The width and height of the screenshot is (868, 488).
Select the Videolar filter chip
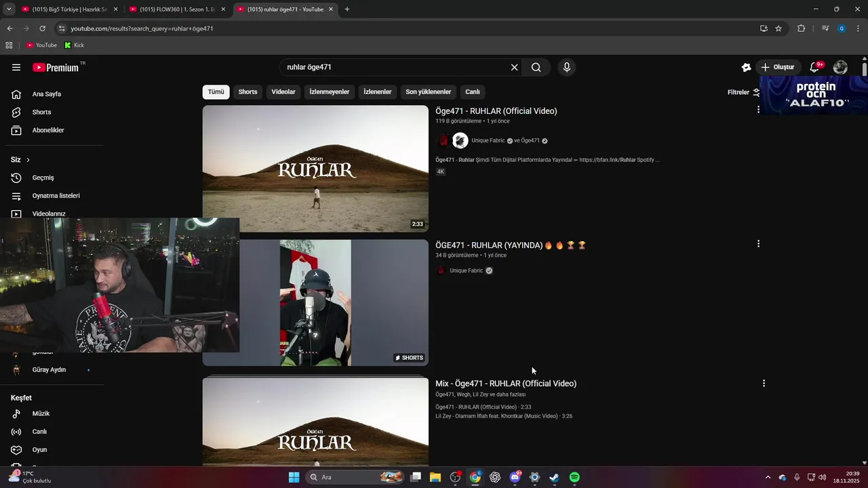coord(283,92)
